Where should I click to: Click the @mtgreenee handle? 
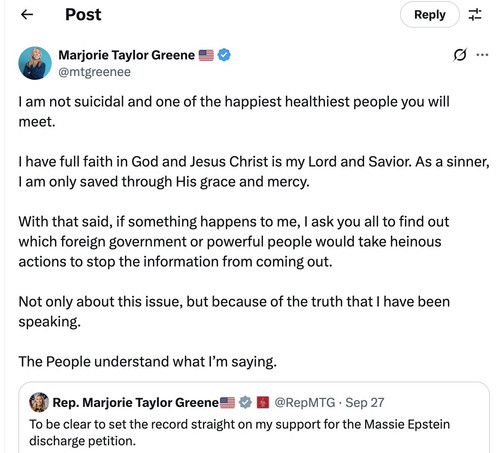click(x=95, y=72)
